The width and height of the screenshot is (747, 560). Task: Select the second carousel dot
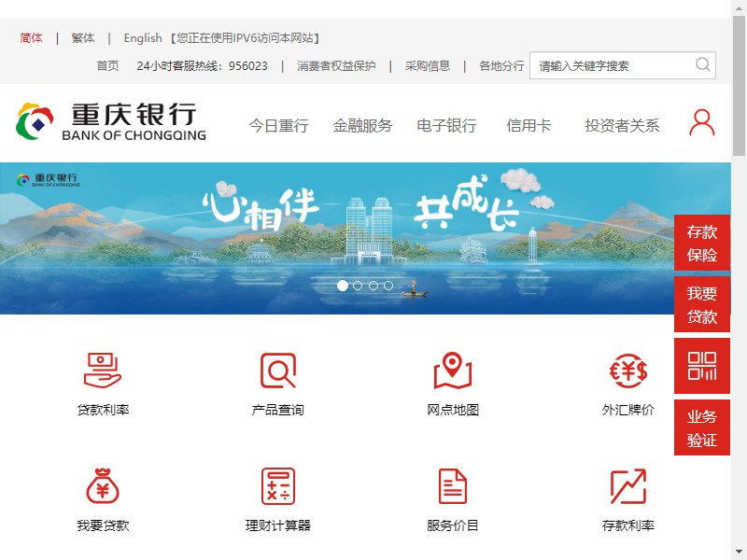coord(358,286)
